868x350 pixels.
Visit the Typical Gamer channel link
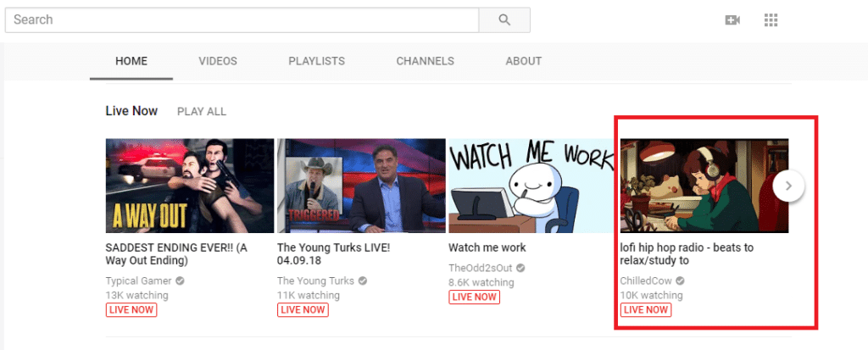coord(138,281)
